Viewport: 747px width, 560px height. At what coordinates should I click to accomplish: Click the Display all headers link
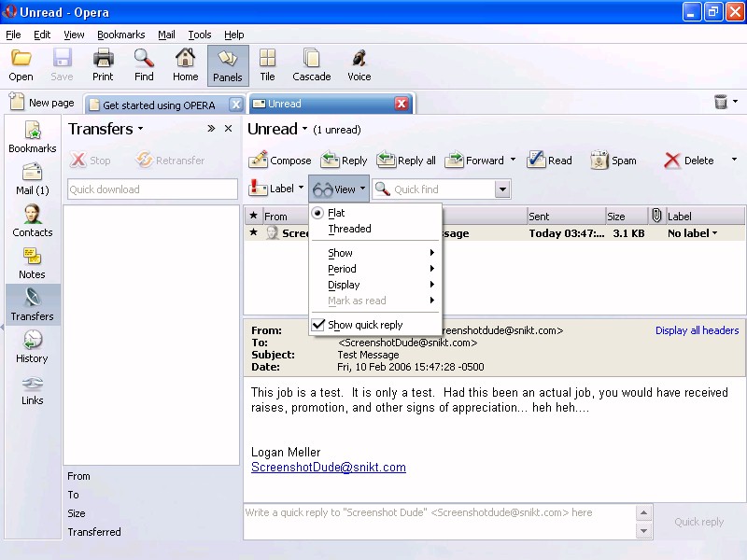[x=697, y=330]
